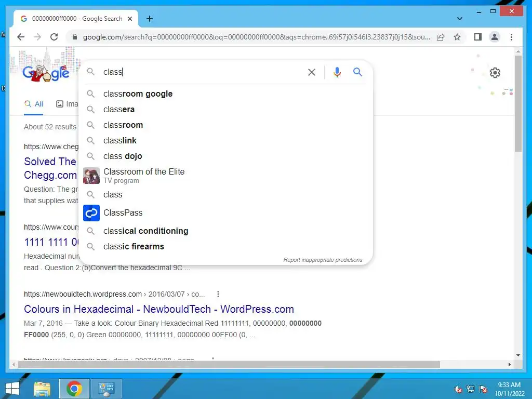
Task: Select the classlink suggestion
Action: point(225,140)
